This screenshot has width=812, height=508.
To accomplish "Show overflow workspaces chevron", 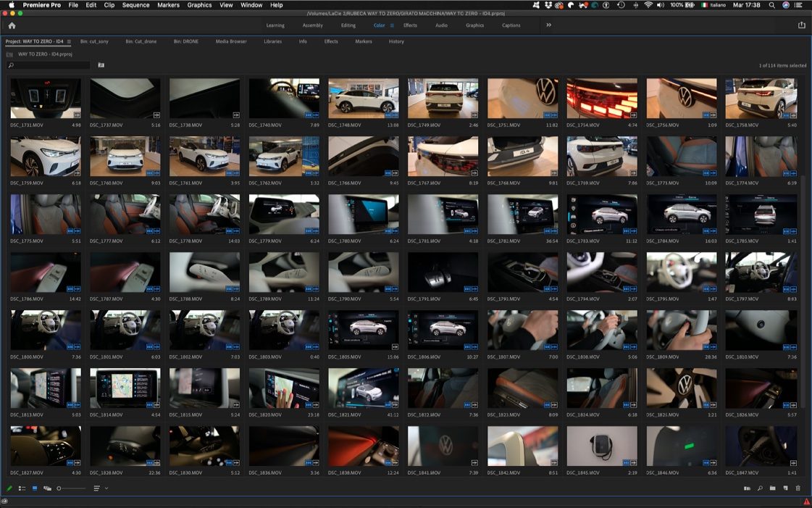I will pos(548,25).
